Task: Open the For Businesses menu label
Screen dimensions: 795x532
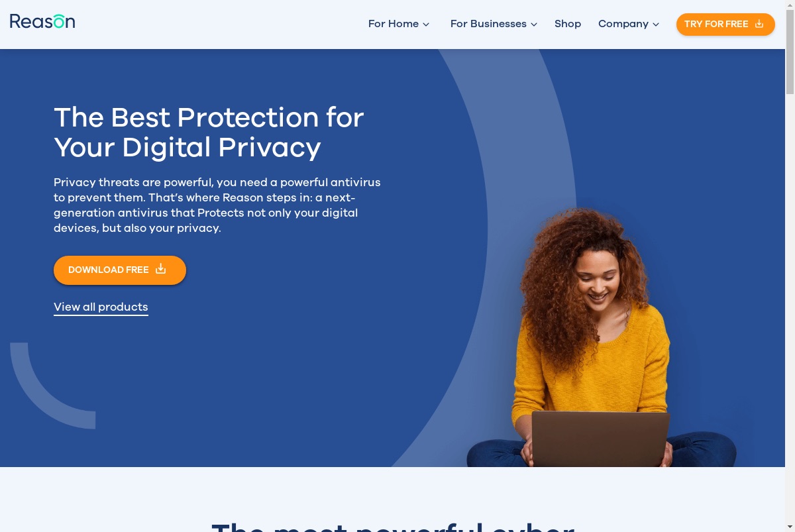Action: (x=488, y=24)
